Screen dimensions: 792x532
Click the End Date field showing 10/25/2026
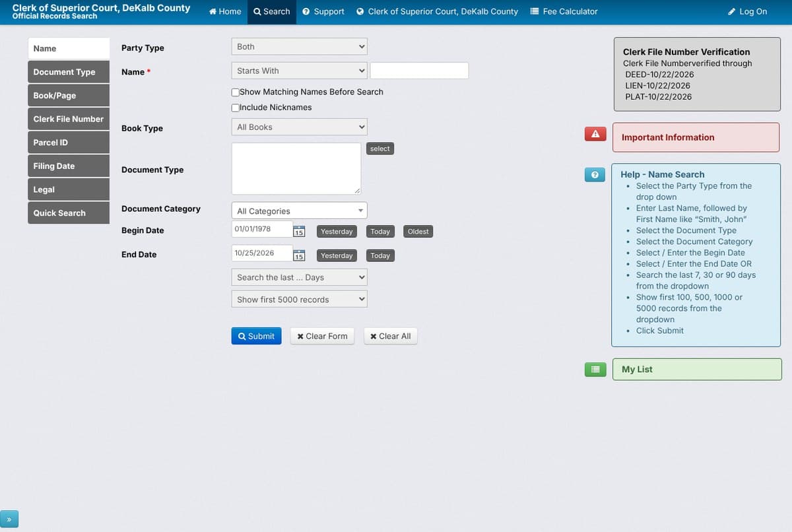tap(262, 253)
